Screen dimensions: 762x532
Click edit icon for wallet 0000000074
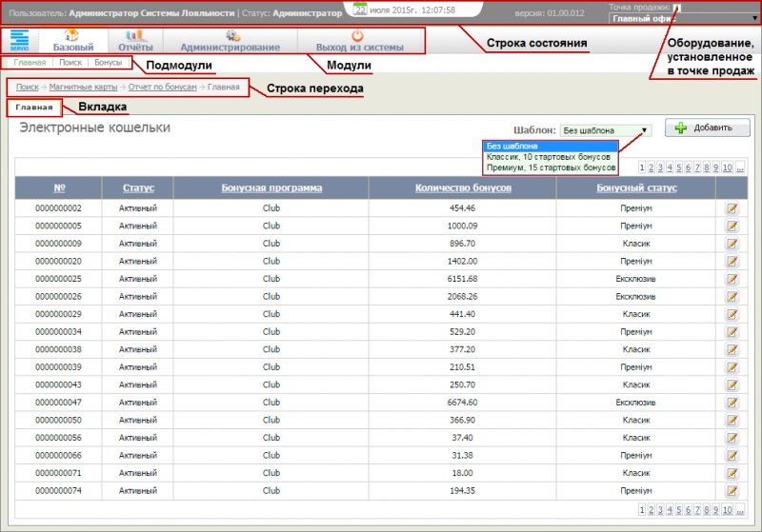point(732,490)
